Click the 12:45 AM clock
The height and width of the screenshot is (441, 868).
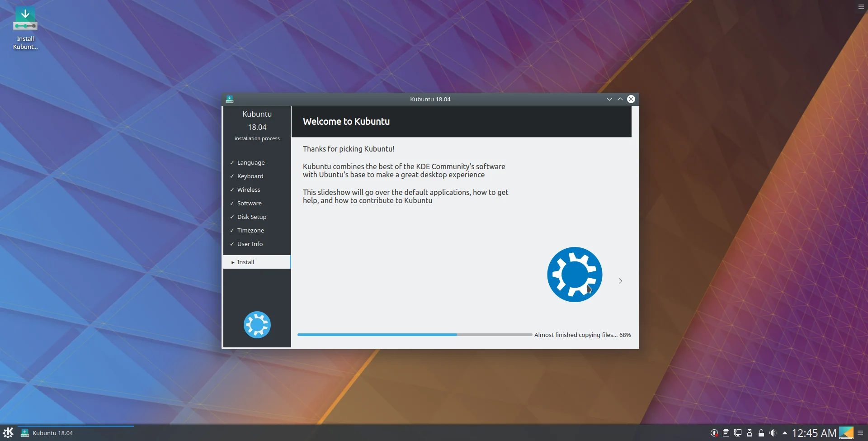(814, 433)
